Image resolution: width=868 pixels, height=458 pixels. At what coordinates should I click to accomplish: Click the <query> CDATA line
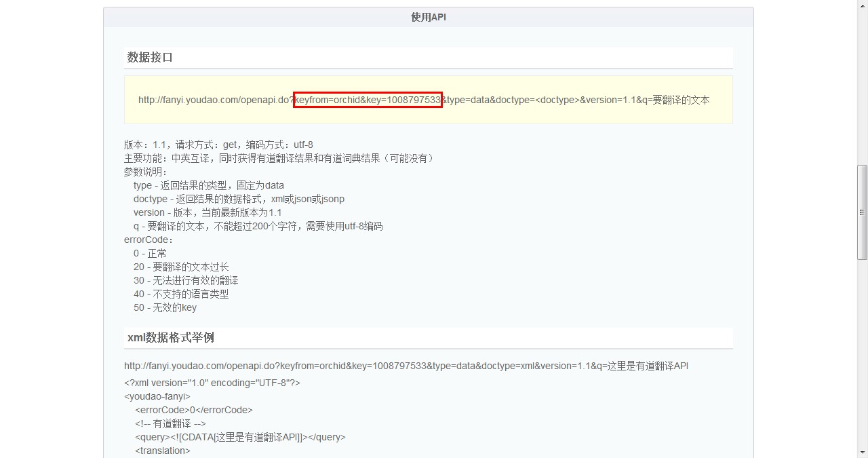coord(240,437)
